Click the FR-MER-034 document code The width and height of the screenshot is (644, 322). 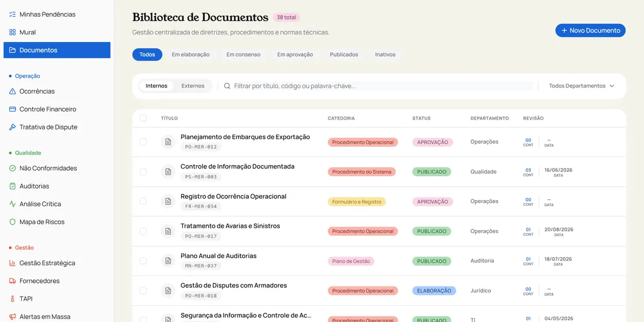click(201, 206)
